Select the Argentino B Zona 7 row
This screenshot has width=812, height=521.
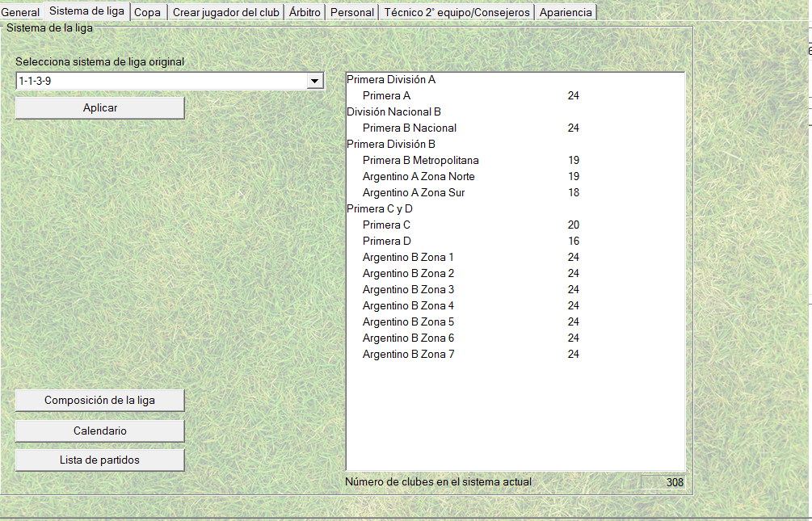point(515,354)
